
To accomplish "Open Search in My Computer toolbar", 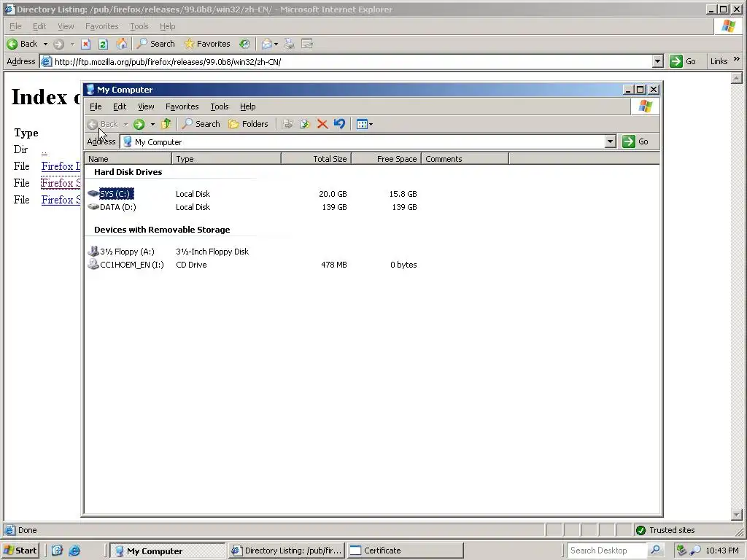I will (x=201, y=124).
